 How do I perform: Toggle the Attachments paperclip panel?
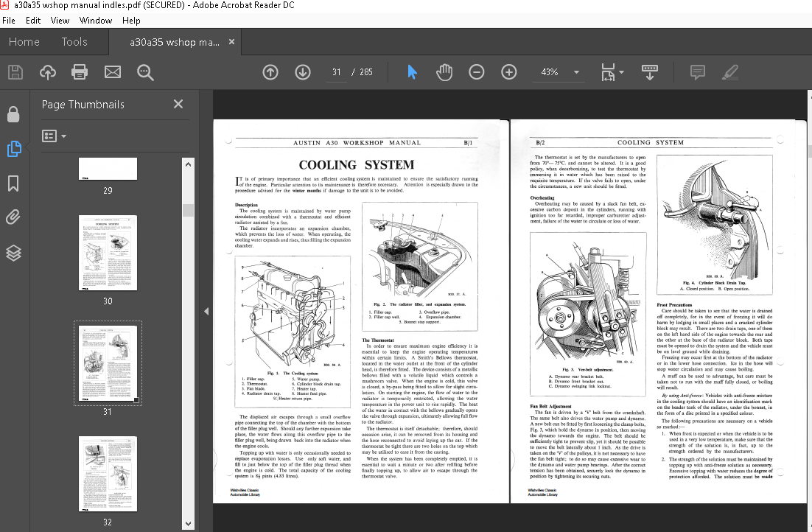coord(13,217)
